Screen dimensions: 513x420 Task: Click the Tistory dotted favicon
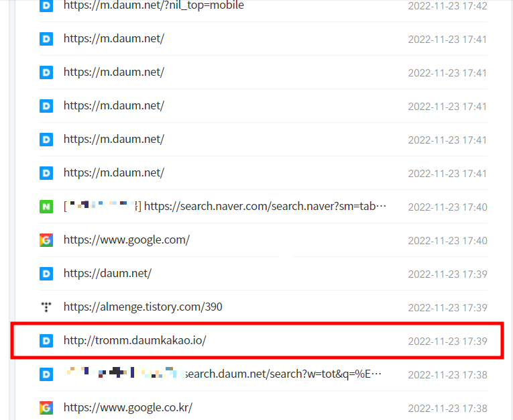tap(46, 307)
